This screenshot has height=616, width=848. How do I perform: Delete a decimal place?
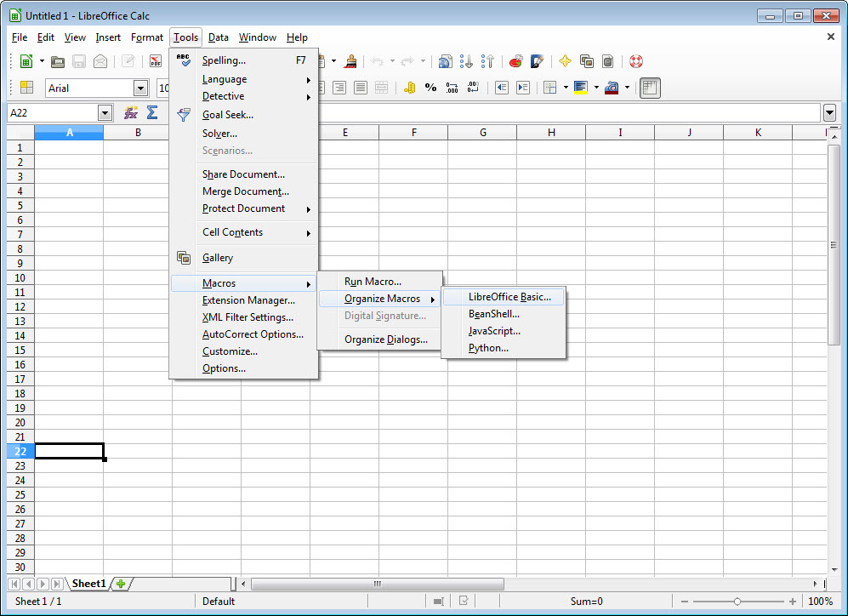(473, 88)
